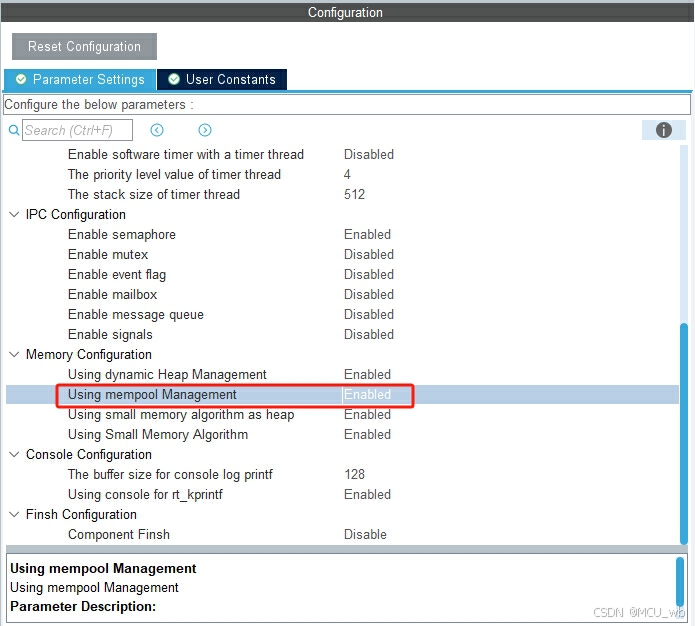The width and height of the screenshot is (695, 626).
Task: Select 'Using mempool Management' row label
Action: [152, 394]
